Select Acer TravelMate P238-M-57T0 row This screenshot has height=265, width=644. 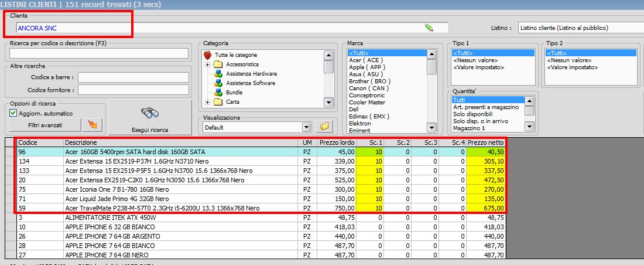click(261, 208)
